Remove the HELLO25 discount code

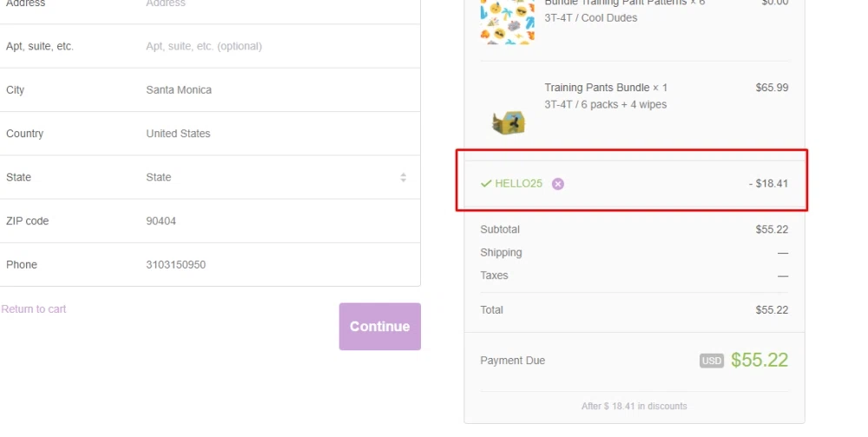[558, 183]
